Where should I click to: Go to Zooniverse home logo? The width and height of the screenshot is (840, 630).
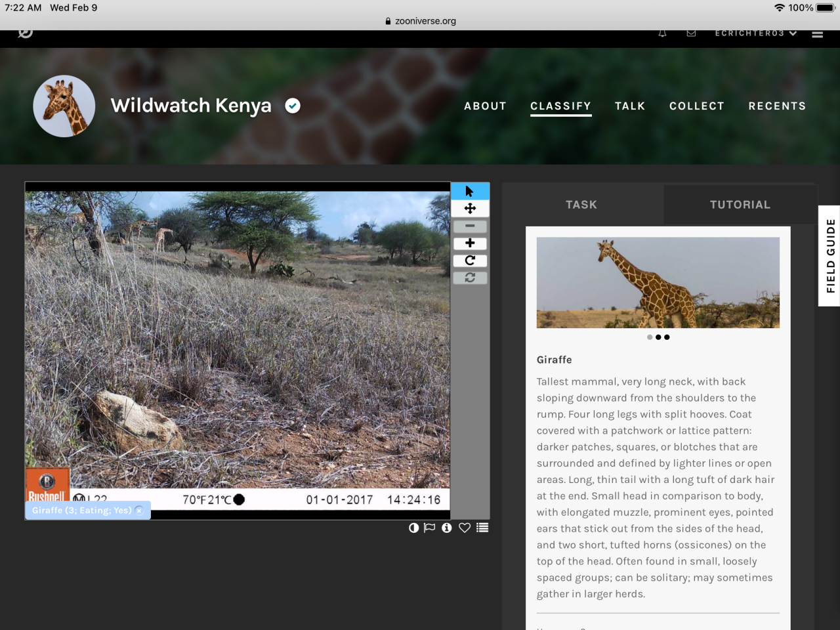(x=25, y=32)
